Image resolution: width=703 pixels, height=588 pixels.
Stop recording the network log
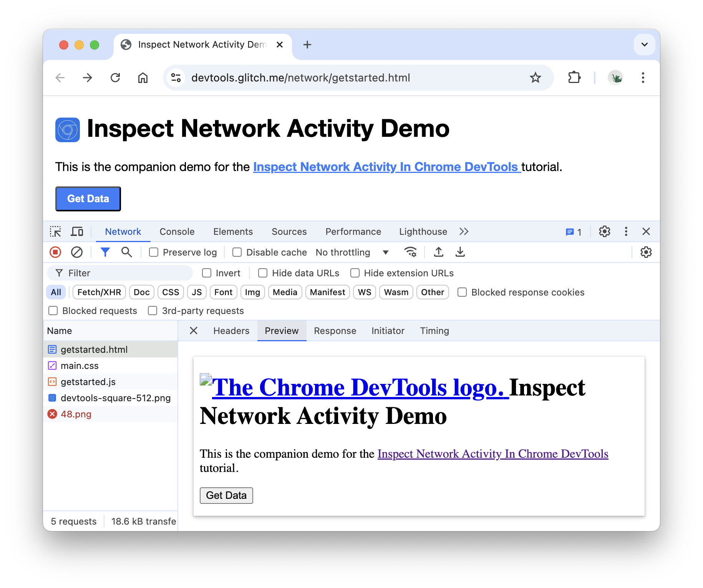coord(55,252)
